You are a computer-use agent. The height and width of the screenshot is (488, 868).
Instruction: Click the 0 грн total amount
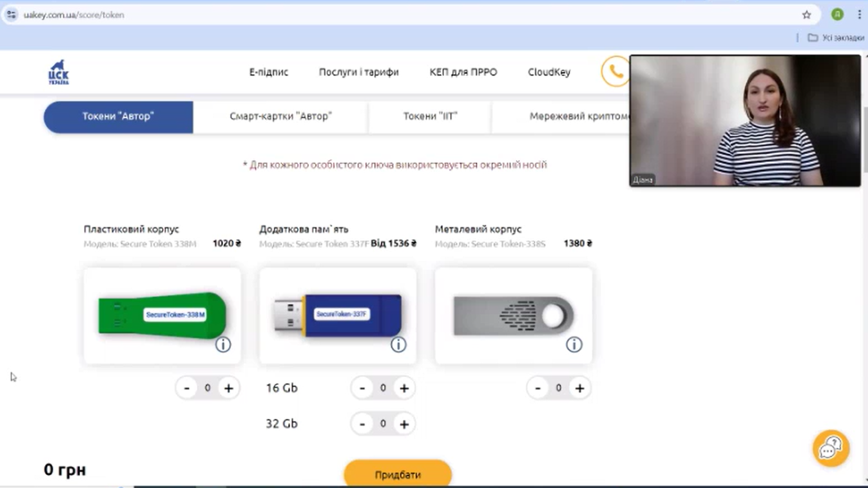coord(65,470)
